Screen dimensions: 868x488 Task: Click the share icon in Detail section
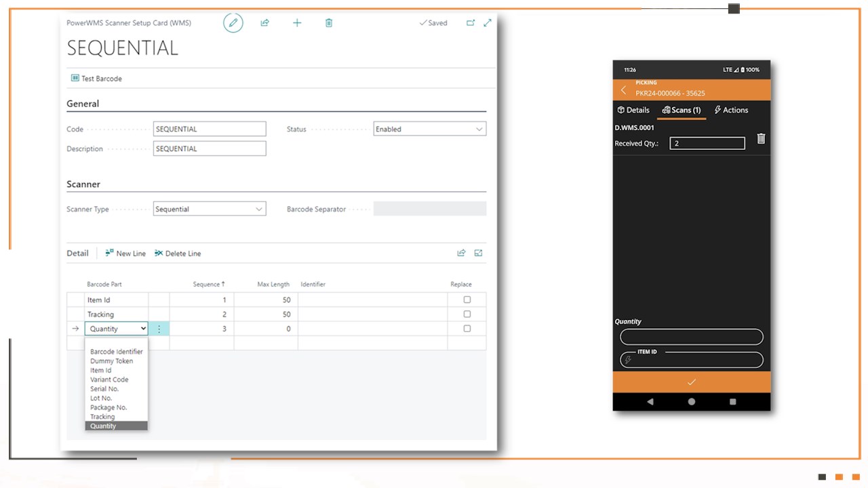point(461,253)
